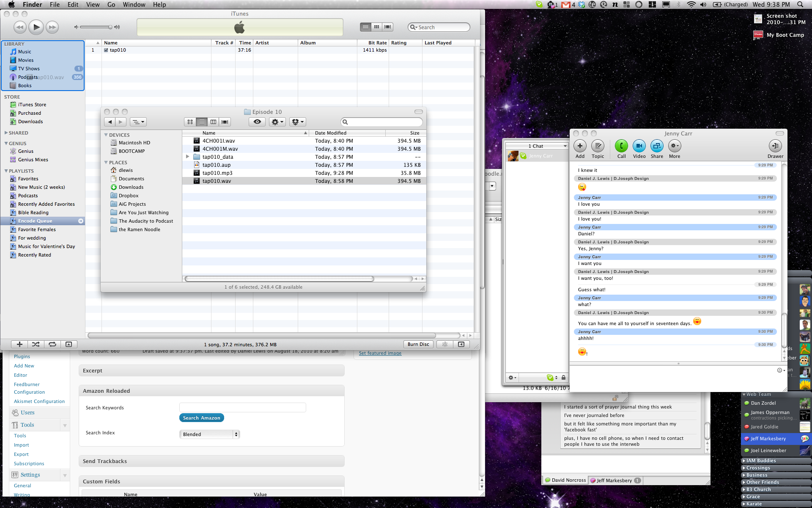The image size is (812, 508).
Task: Click the Call icon in chat window
Action: (621, 146)
